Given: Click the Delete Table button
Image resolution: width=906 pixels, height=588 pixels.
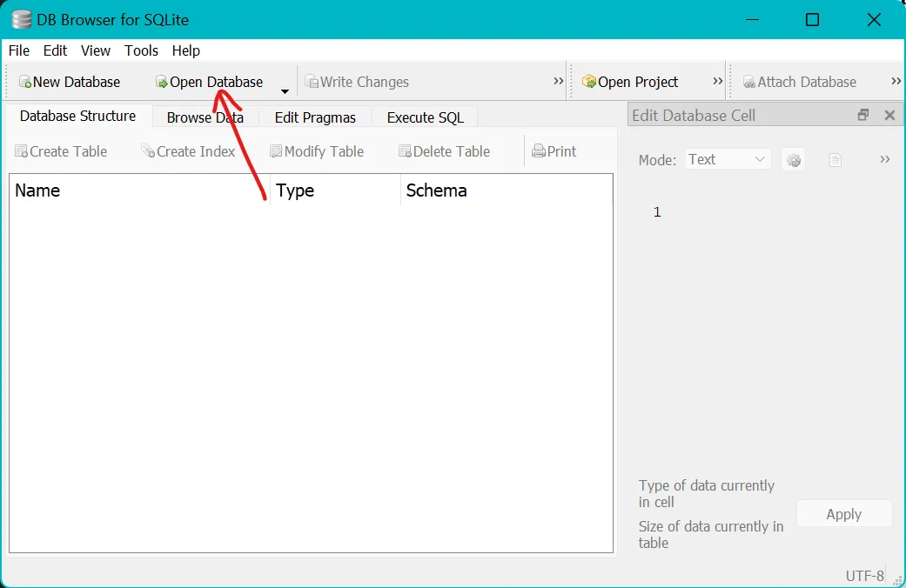Looking at the screenshot, I should click(x=445, y=151).
